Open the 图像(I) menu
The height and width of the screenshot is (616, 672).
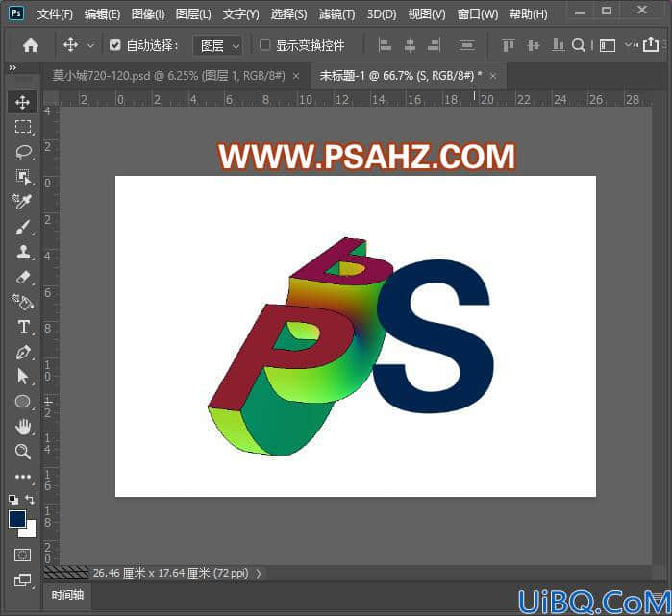point(148,14)
